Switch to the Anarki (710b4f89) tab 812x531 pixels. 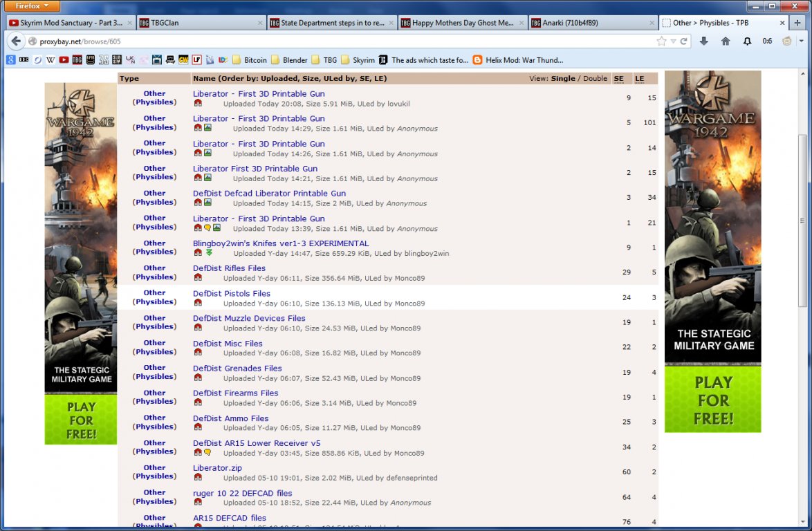[x=593, y=23]
